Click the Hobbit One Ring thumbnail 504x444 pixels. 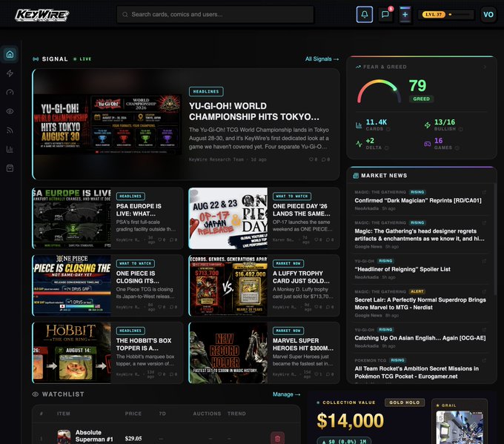pos(72,353)
